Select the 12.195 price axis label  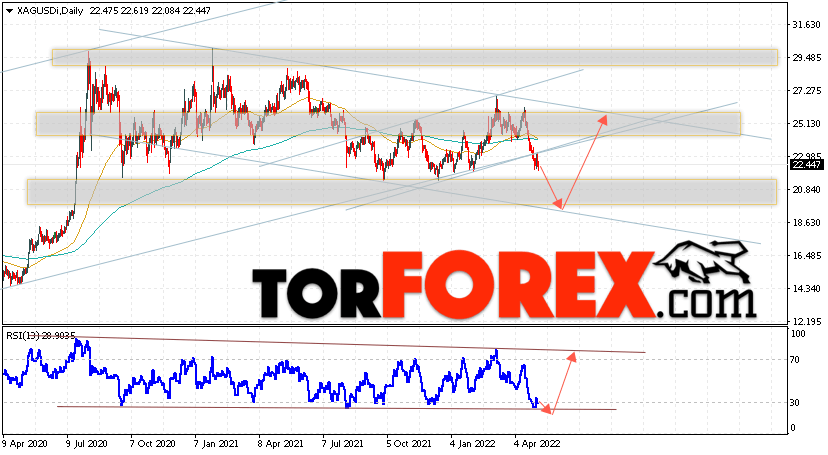tap(806, 321)
